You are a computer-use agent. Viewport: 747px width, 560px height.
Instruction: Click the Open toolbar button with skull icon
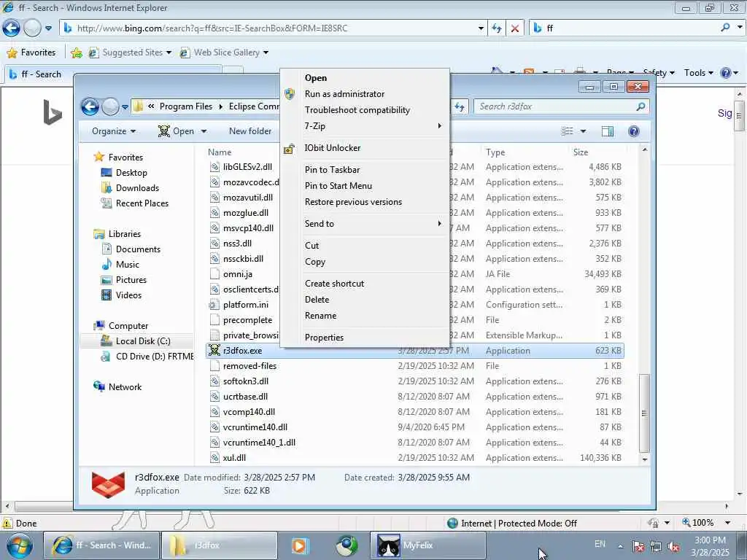(176, 131)
